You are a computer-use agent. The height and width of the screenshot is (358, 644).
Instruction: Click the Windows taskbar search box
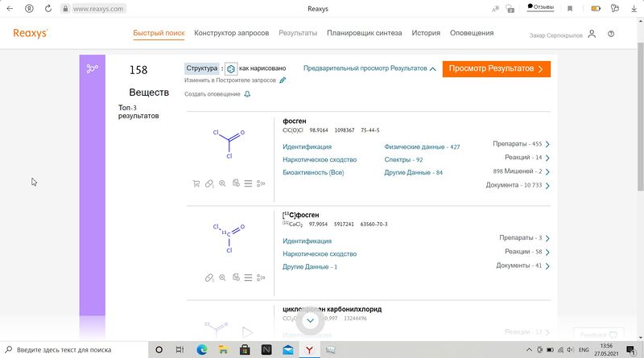pos(74,350)
